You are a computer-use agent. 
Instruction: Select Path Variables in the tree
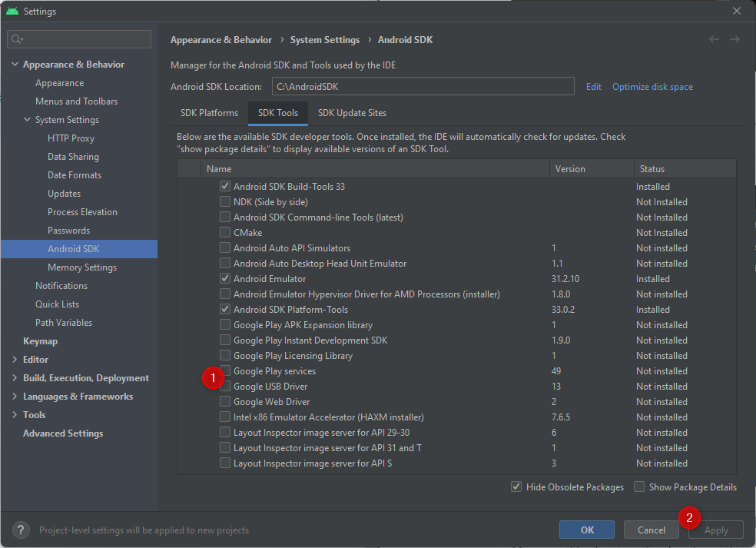(64, 323)
